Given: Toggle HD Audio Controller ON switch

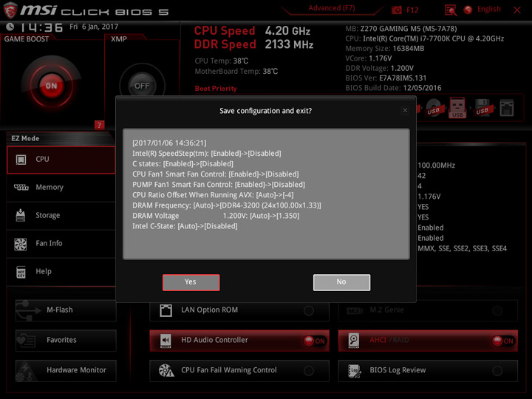Looking at the screenshot, I should (x=315, y=341).
